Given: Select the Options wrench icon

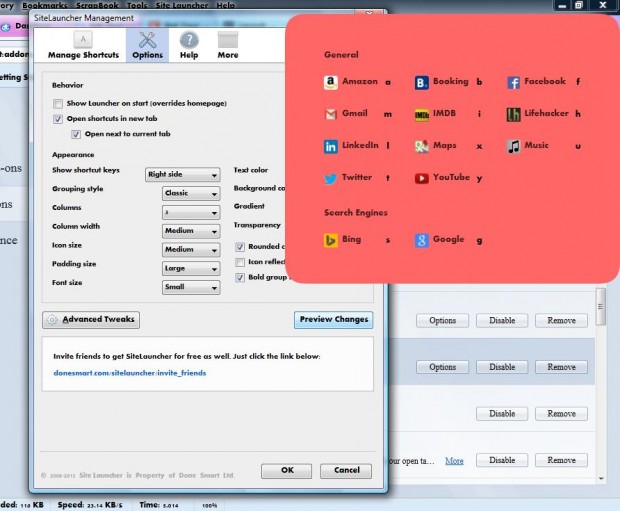Looking at the screenshot, I should [147, 40].
